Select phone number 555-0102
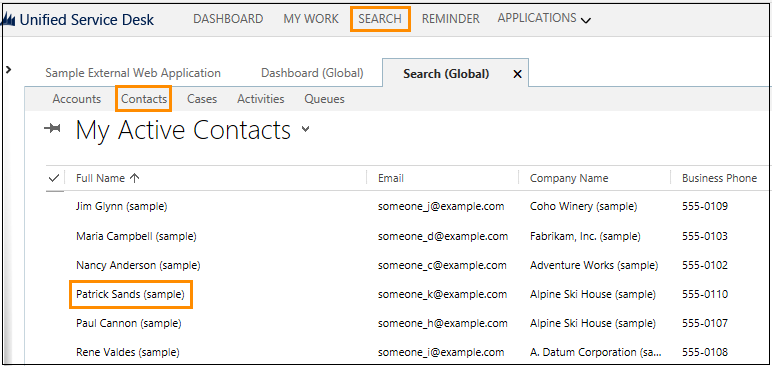The height and width of the screenshot is (366, 772). click(x=705, y=265)
